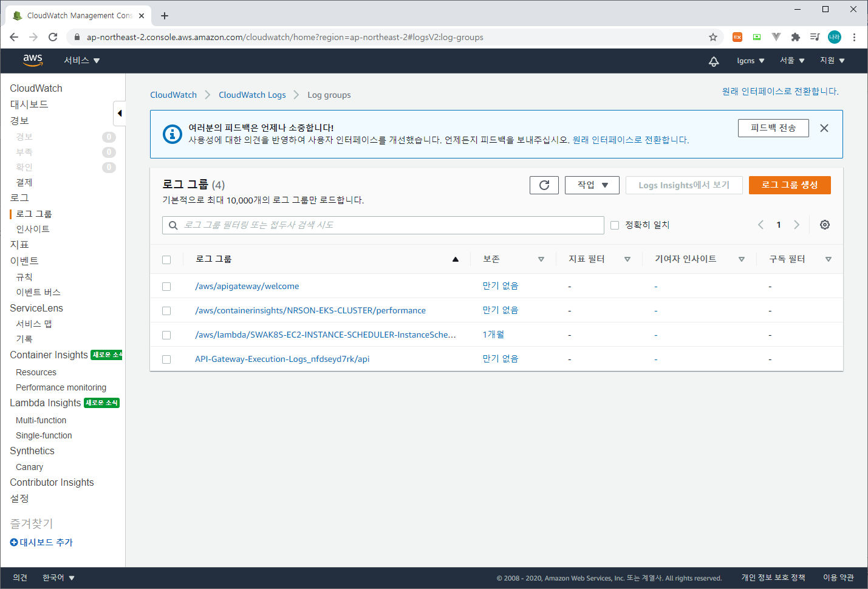Click the info icon in feedback banner
The height and width of the screenshot is (589, 868).
tap(173, 134)
